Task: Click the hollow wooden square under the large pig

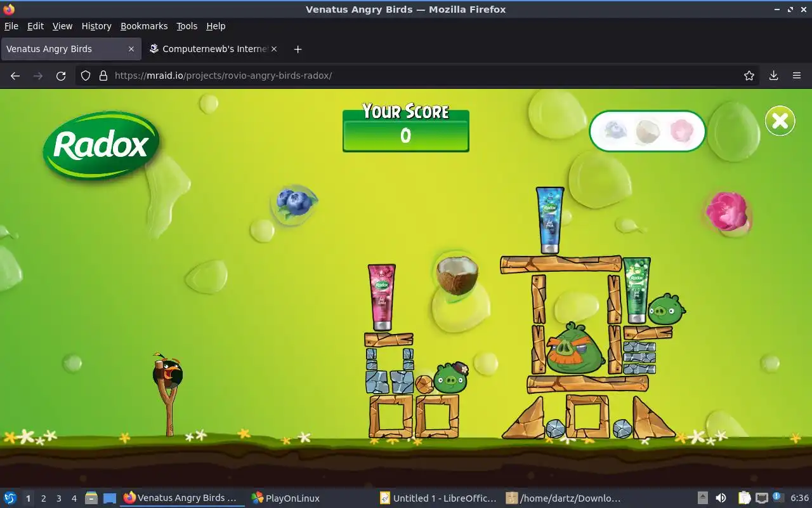Action: [x=587, y=416]
